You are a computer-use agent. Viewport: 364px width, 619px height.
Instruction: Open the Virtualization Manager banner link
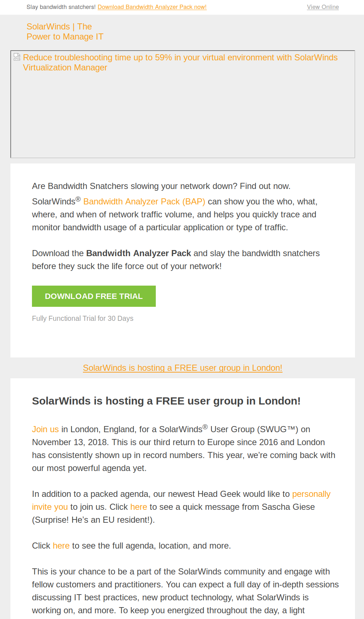pos(180,63)
